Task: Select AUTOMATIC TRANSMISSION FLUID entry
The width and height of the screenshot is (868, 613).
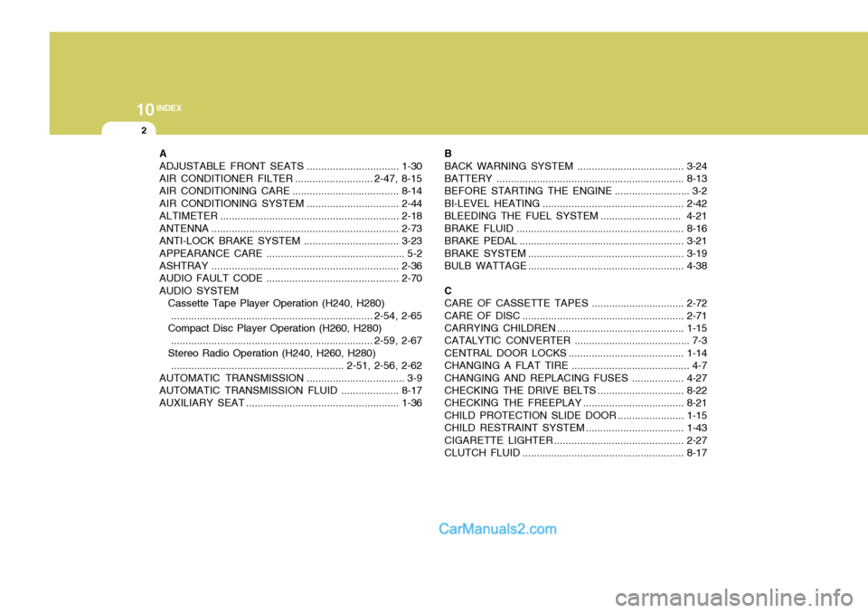Action: point(290,391)
